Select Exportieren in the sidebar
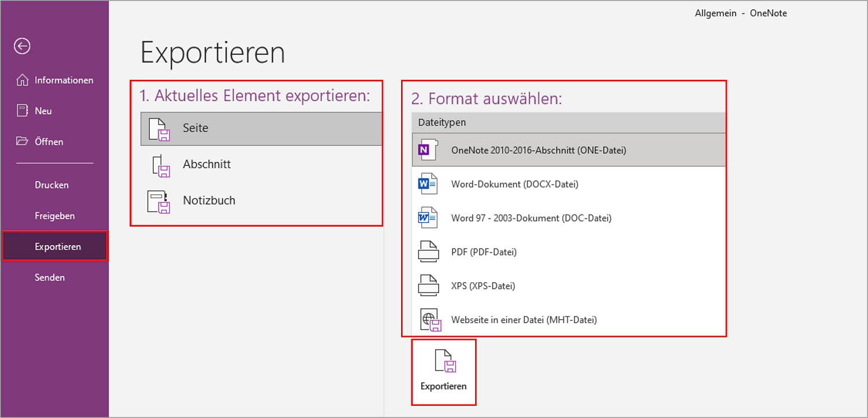The height and width of the screenshot is (418, 868). (54, 246)
